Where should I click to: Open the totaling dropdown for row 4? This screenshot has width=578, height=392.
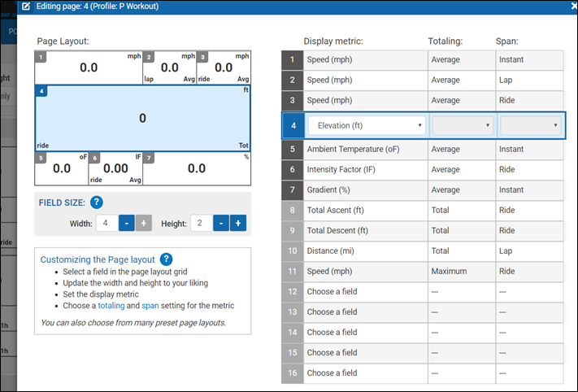462,126
